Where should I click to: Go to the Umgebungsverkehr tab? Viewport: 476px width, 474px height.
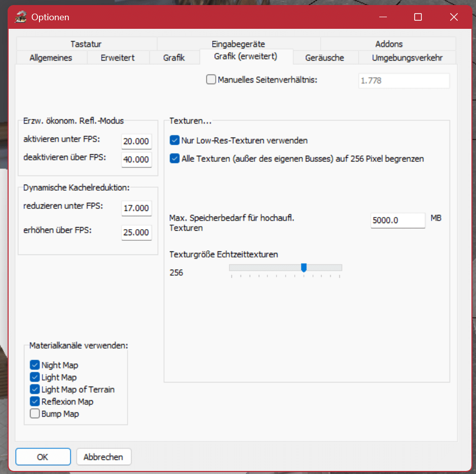coord(407,57)
